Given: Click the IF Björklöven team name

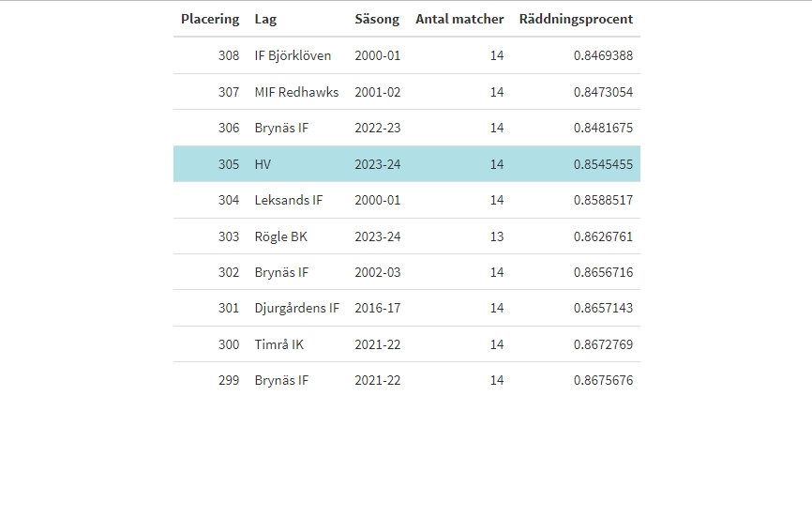Looking at the screenshot, I should (293, 55).
